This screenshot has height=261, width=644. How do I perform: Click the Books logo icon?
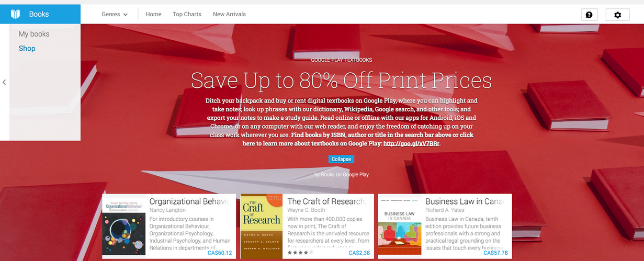15,14
